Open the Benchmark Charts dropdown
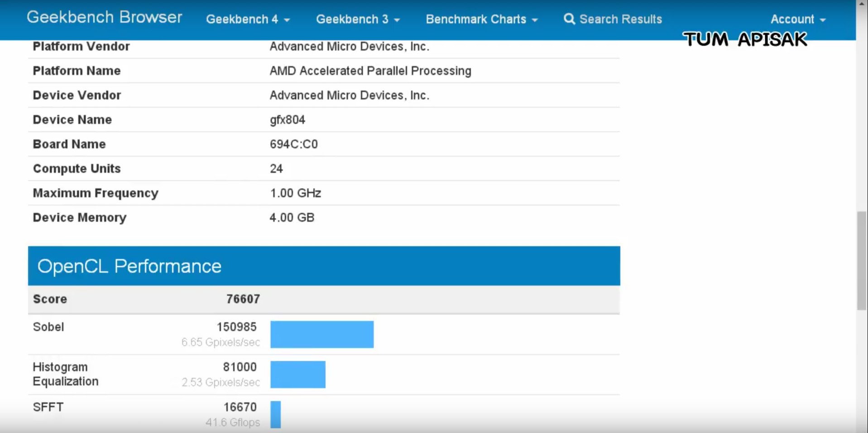The image size is (868, 433). coord(482,19)
